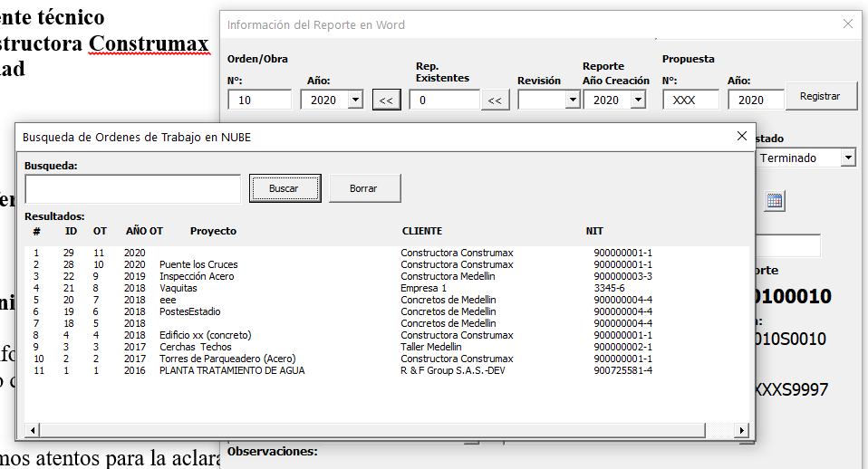Image resolution: width=868 pixels, height=469 pixels.
Task: Select the Puente los Cruces result row
Action: click(198, 264)
